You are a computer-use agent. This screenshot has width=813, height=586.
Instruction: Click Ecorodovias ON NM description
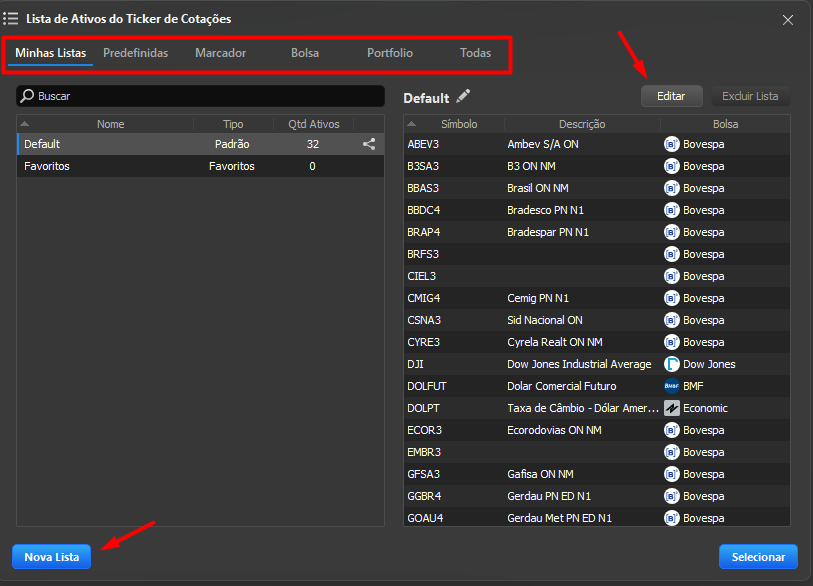coord(554,430)
